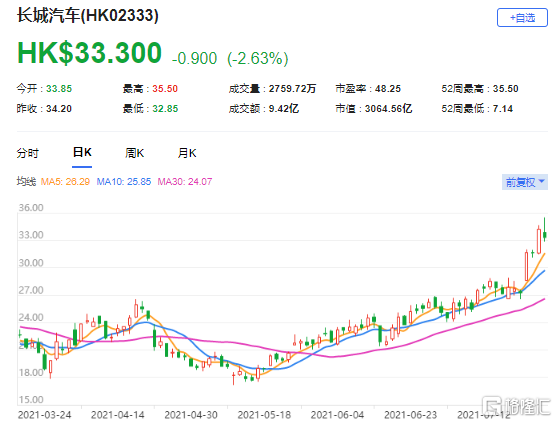The image size is (557, 423).
Task: Select the 日K daily candlestick tab
Action: tap(82, 153)
